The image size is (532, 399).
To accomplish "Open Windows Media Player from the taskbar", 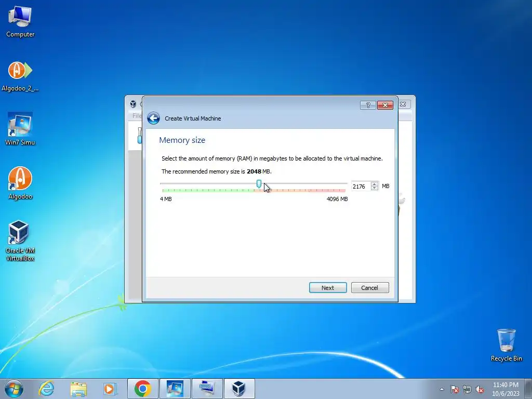I will (x=110, y=389).
